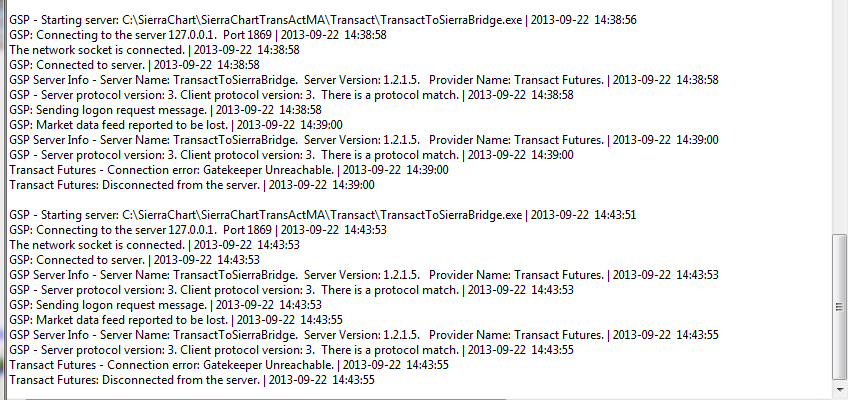Click the vertical scrollbar thumb
This screenshot has height=400, width=848.
coord(839,306)
